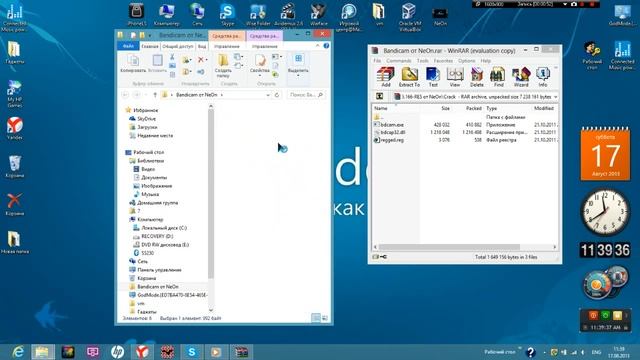
Task: Click the Копировать button in Explorer ribbon
Action: pos(133,64)
